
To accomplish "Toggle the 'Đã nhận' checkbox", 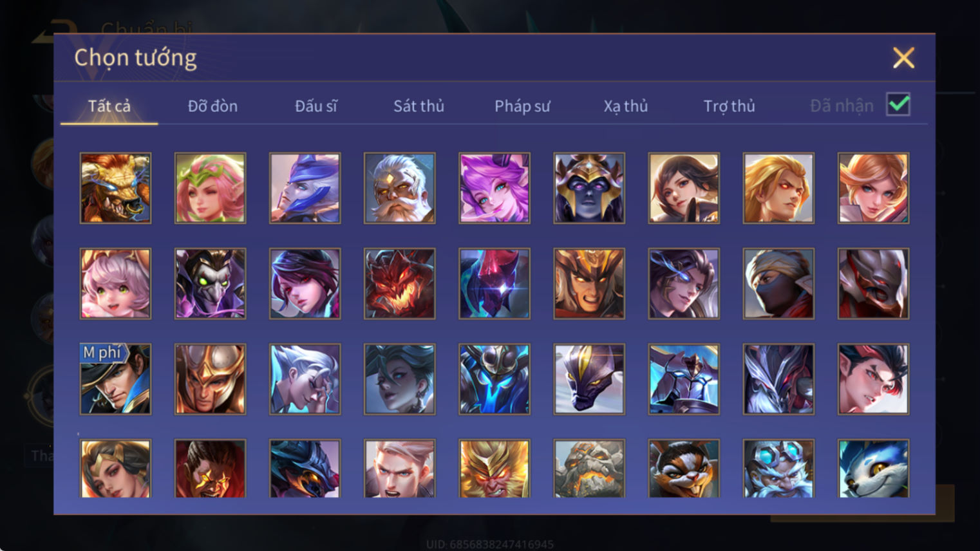I will (x=898, y=104).
